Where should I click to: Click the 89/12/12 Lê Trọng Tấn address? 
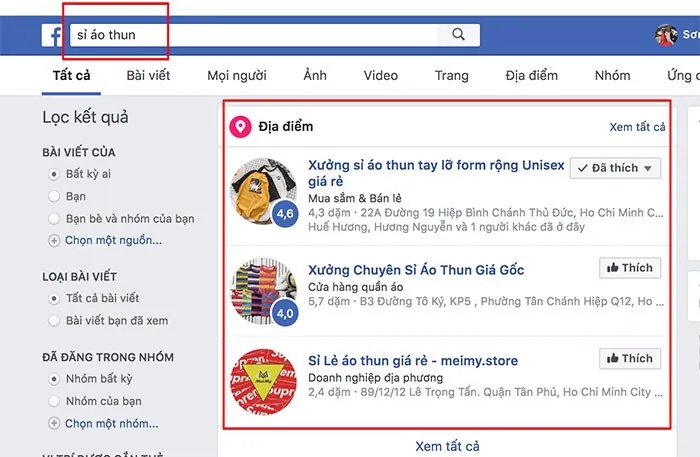tap(512, 392)
